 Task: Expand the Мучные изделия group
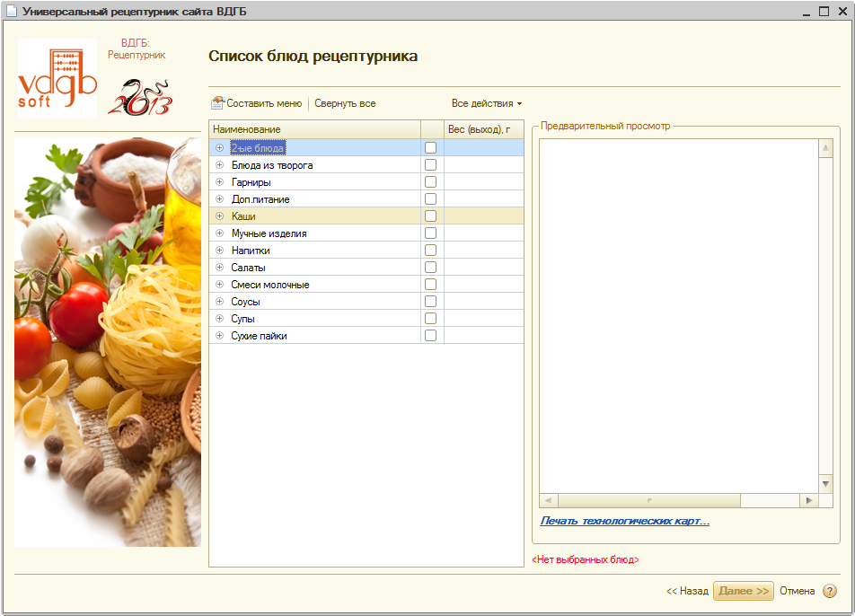[x=219, y=233]
